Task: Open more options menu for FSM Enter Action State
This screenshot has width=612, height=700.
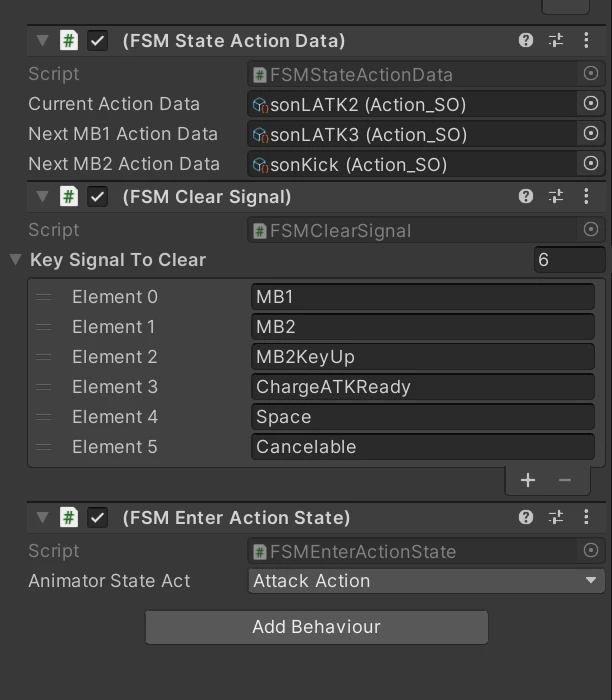Action: (586, 517)
